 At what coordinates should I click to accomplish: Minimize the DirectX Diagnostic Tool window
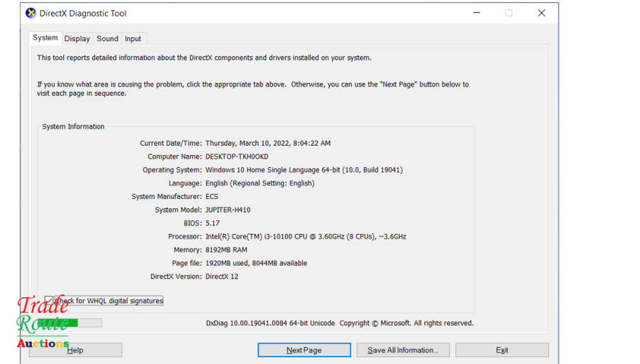[476, 13]
